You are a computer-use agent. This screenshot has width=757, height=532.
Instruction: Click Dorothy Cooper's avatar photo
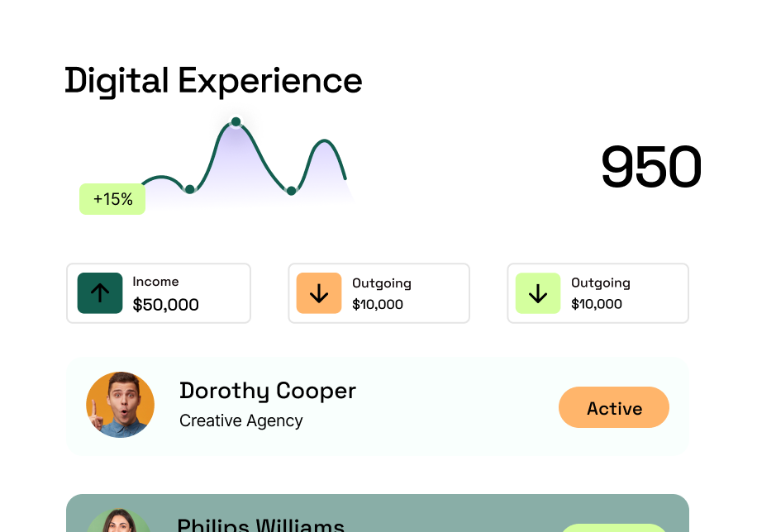(x=121, y=406)
